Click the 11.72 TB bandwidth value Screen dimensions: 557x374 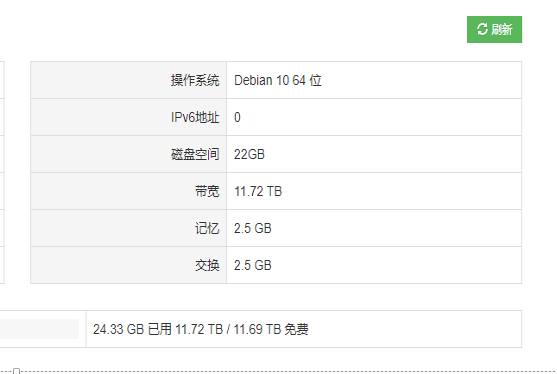tap(258, 191)
